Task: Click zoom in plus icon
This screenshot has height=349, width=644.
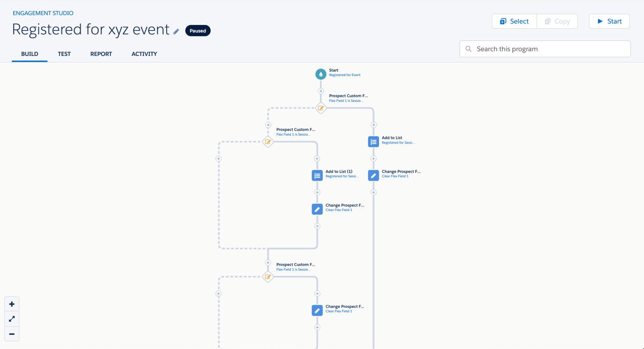Action: tap(12, 304)
